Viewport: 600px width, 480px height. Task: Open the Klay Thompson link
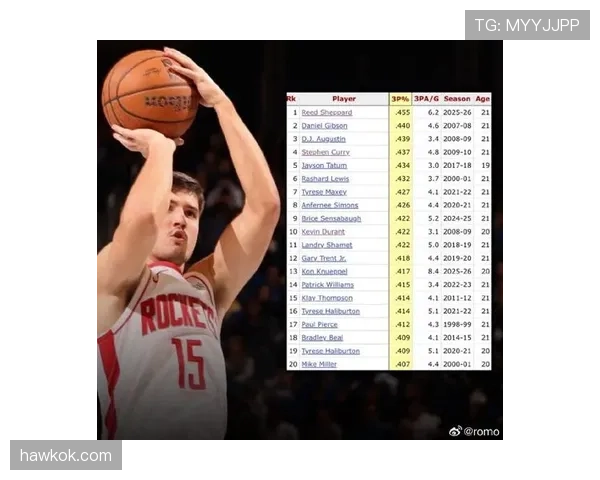coord(327,298)
